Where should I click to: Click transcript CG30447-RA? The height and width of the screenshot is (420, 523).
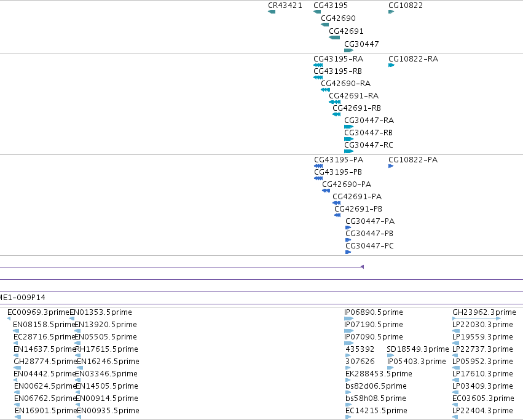click(x=348, y=127)
